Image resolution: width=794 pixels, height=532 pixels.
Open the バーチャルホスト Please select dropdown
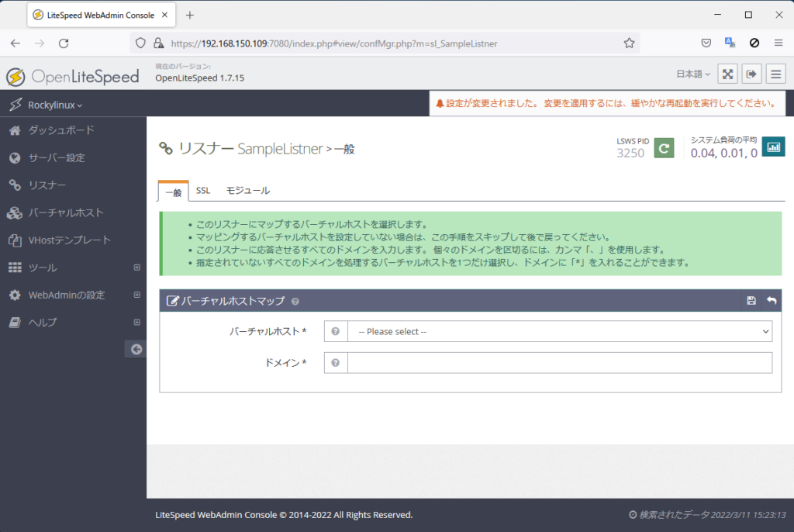coord(559,332)
